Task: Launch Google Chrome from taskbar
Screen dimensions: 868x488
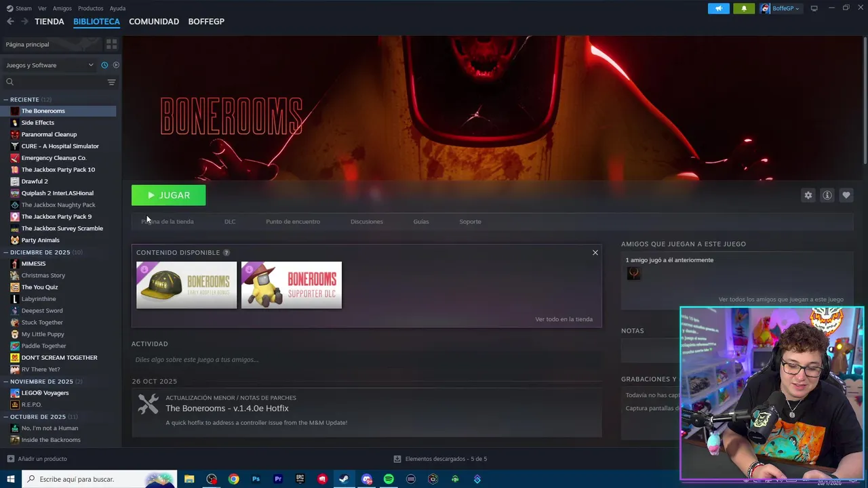Action: pos(233,479)
